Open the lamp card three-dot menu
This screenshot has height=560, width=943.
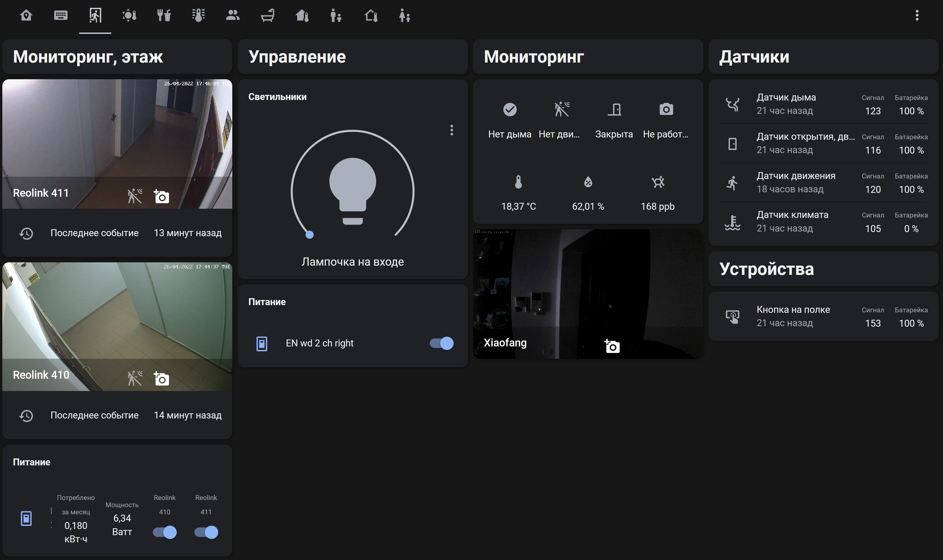click(451, 130)
